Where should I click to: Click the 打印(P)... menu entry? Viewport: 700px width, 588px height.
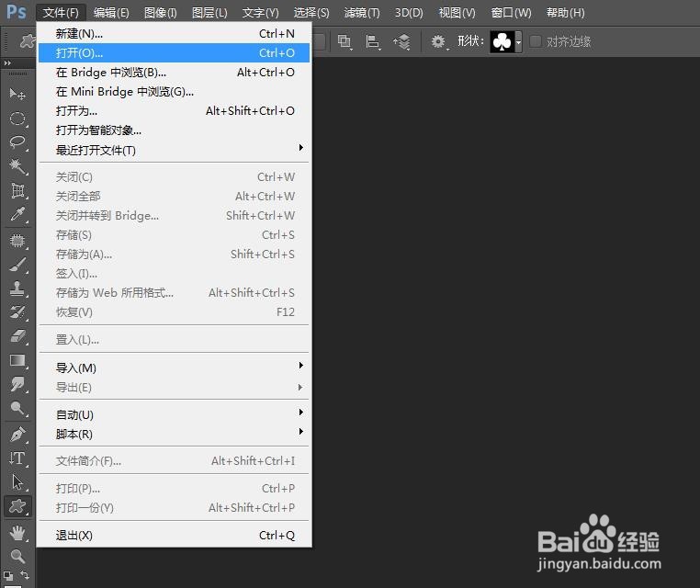click(x=175, y=488)
